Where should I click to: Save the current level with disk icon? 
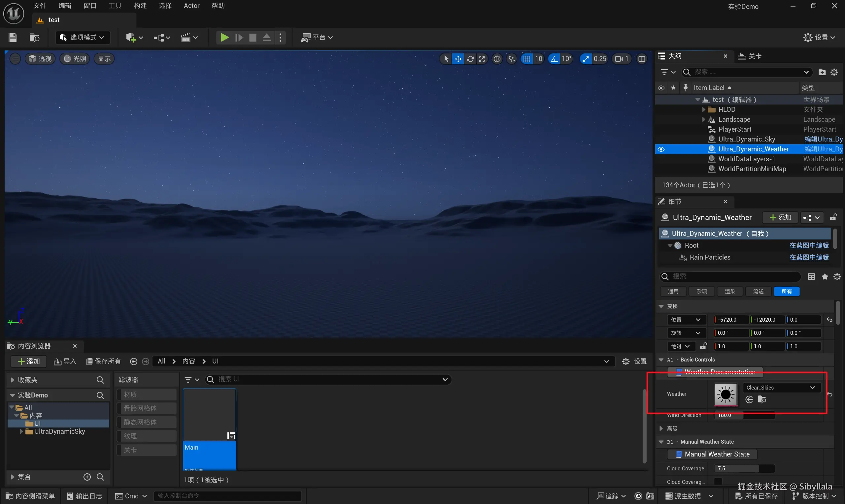(x=13, y=37)
